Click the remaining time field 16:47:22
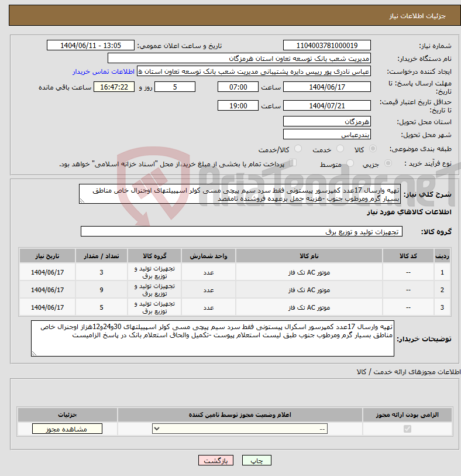 pos(114,87)
